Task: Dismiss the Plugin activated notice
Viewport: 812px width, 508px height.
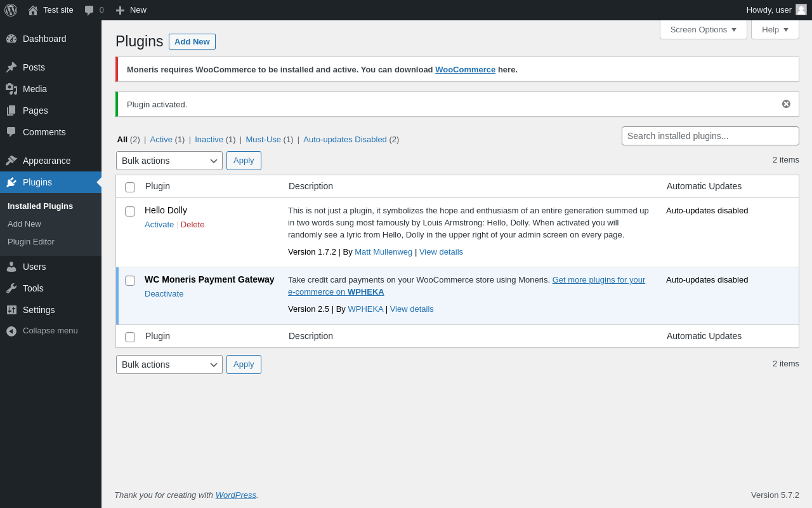Action: pos(786,104)
